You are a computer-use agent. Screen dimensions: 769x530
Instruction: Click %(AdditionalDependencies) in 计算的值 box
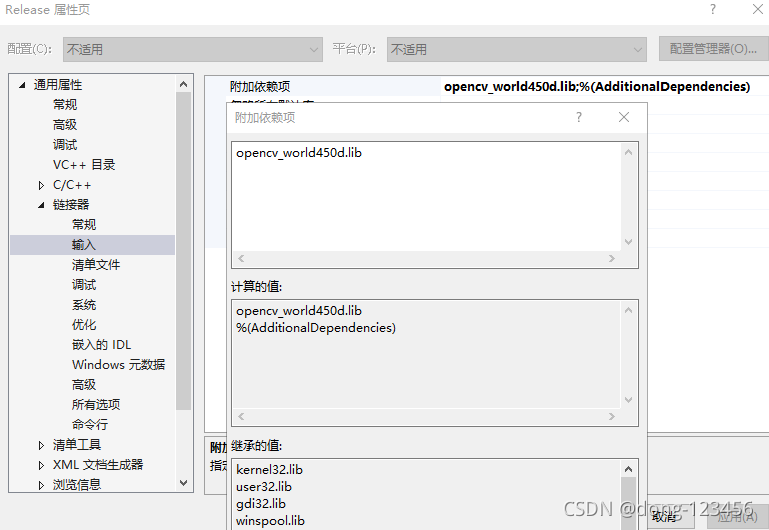316,328
